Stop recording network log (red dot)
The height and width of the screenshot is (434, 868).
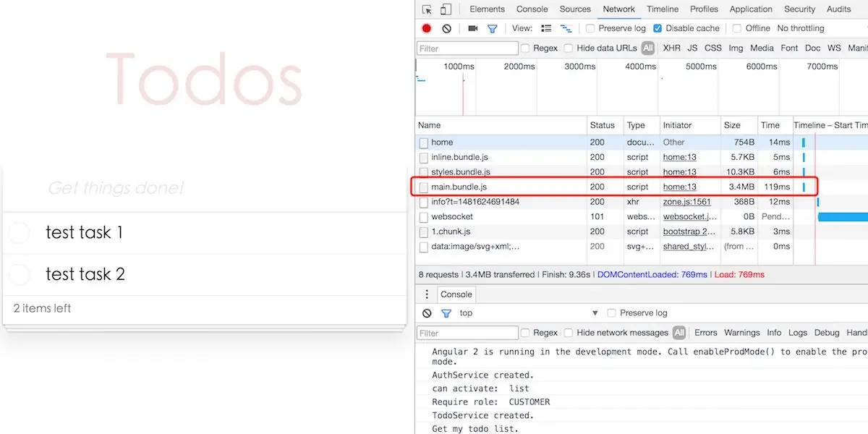click(x=427, y=28)
